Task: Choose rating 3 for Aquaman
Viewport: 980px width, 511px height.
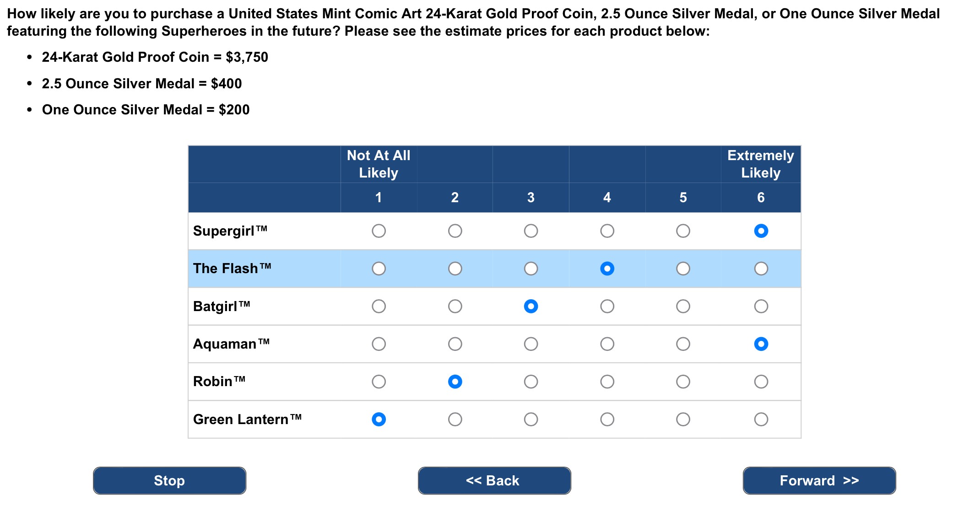Action: click(x=531, y=344)
